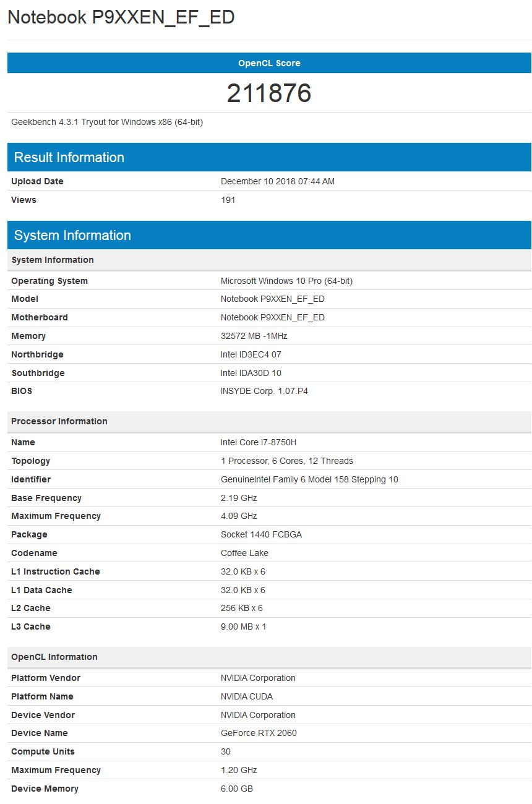Screen dimensions: 532x804
Task: Click the L3 Cache label
Action: (x=31, y=627)
